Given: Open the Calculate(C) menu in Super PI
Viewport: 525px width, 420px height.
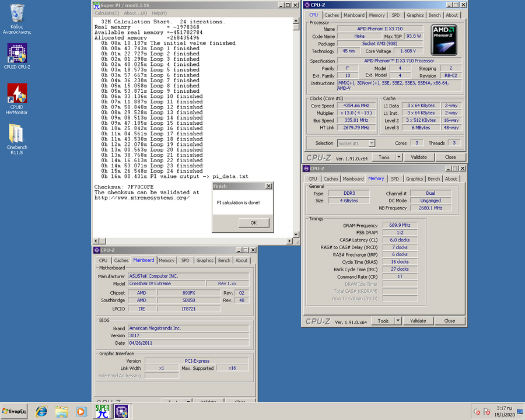Looking at the screenshot, I should click(x=107, y=13).
